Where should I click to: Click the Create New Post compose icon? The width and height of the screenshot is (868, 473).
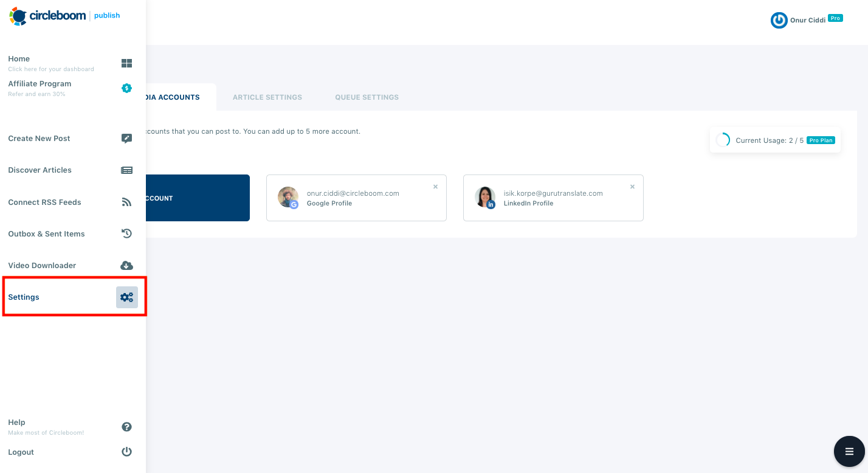click(x=126, y=139)
